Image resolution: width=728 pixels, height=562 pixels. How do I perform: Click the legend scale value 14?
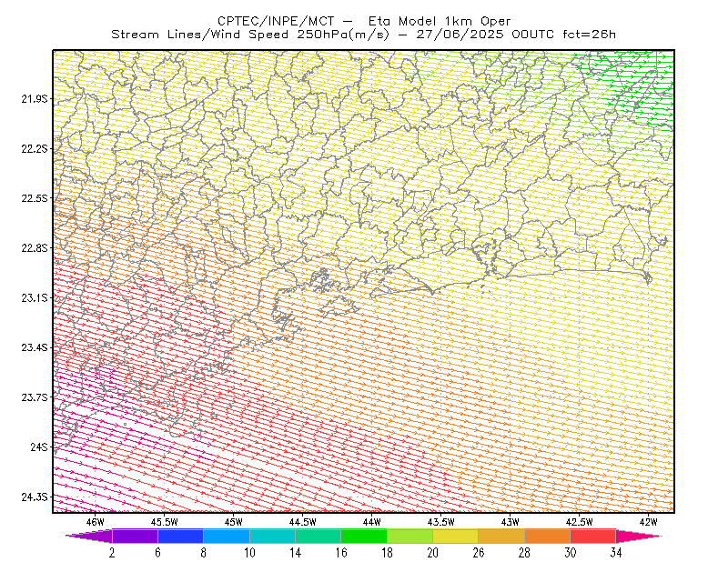pyautogui.click(x=295, y=553)
